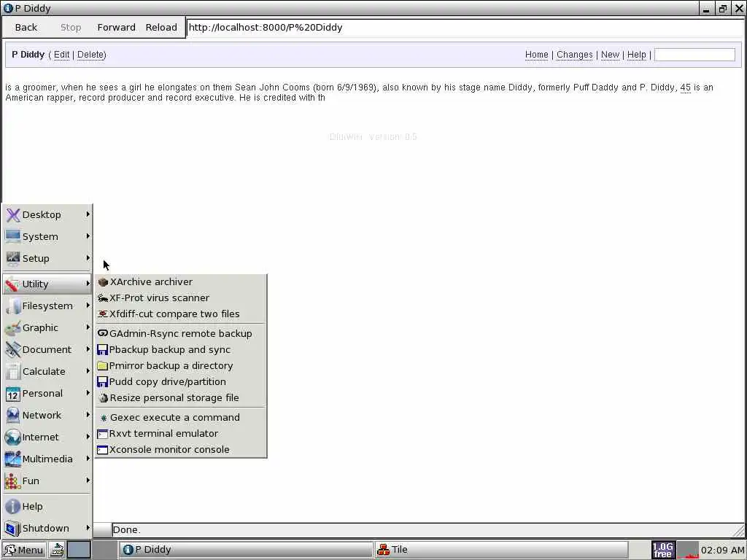747x560 pixels.
Task: Click the wiki search input box
Action: [x=694, y=55]
